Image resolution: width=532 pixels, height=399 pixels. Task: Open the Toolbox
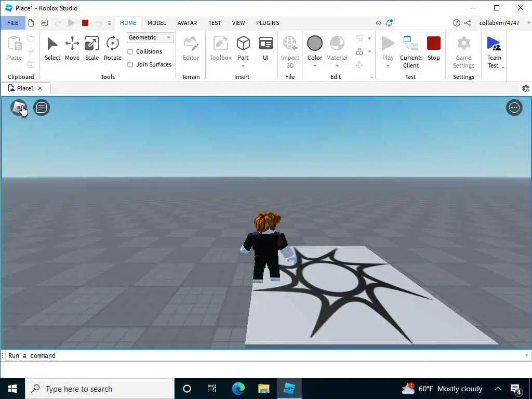point(220,49)
